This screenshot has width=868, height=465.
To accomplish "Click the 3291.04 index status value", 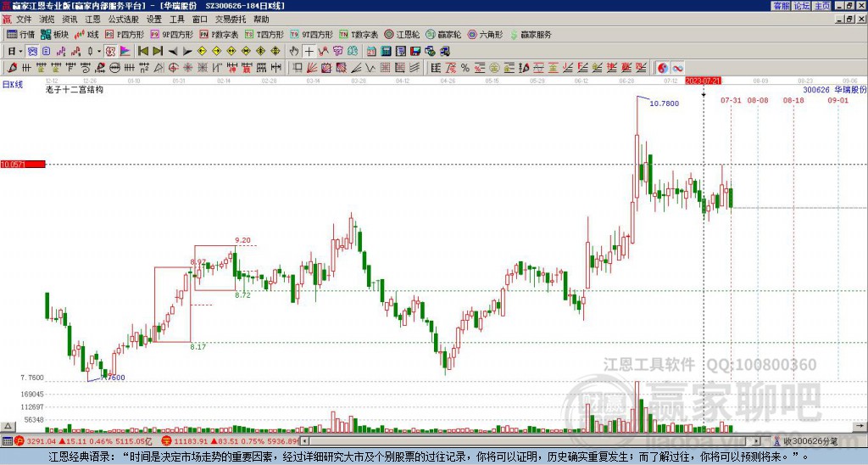I will point(42,441).
